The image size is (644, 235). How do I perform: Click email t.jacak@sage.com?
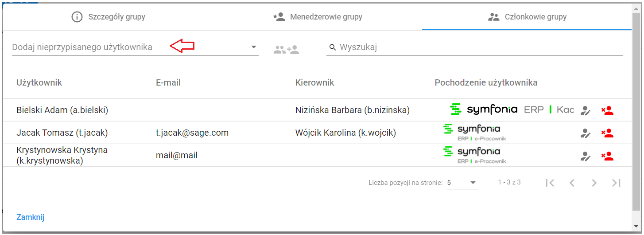pyautogui.click(x=192, y=133)
